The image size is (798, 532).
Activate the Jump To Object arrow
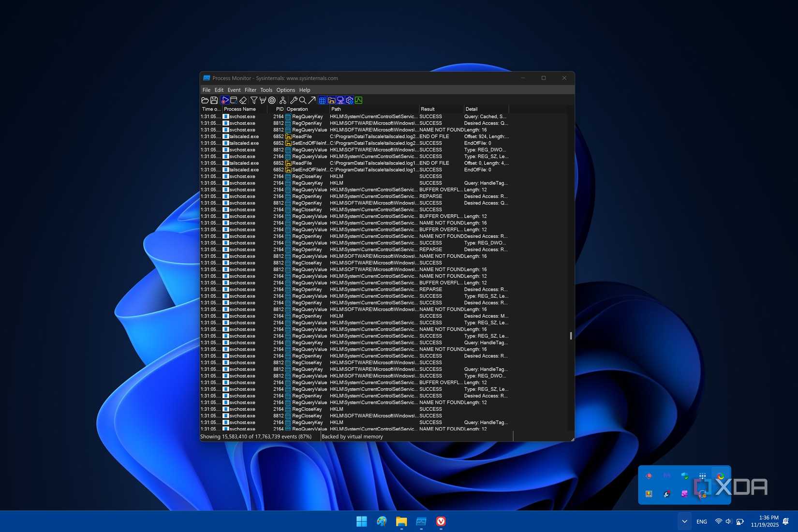click(x=312, y=100)
